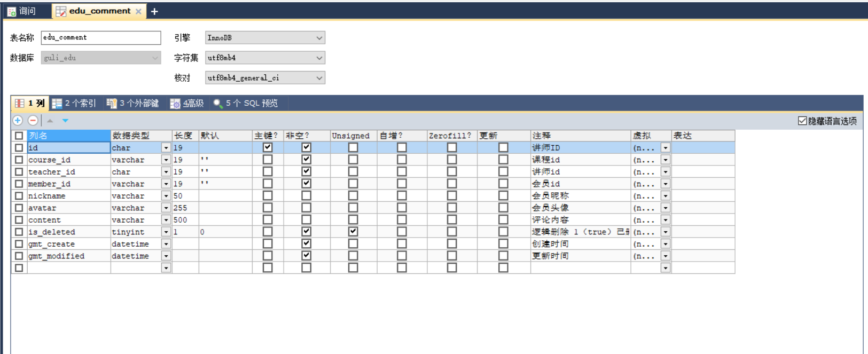This screenshot has height=354, width=868.
Task: Open the 核对 utf8mb4_general_ci dropdown
Action: pyautogui.click(x=265, y=78)
